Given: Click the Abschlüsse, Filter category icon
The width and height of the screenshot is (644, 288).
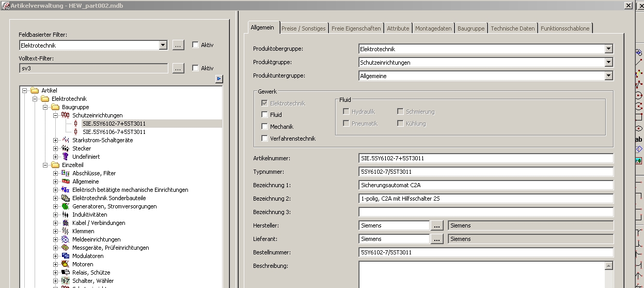Looking at the screenshot, I should coord(66,173).
